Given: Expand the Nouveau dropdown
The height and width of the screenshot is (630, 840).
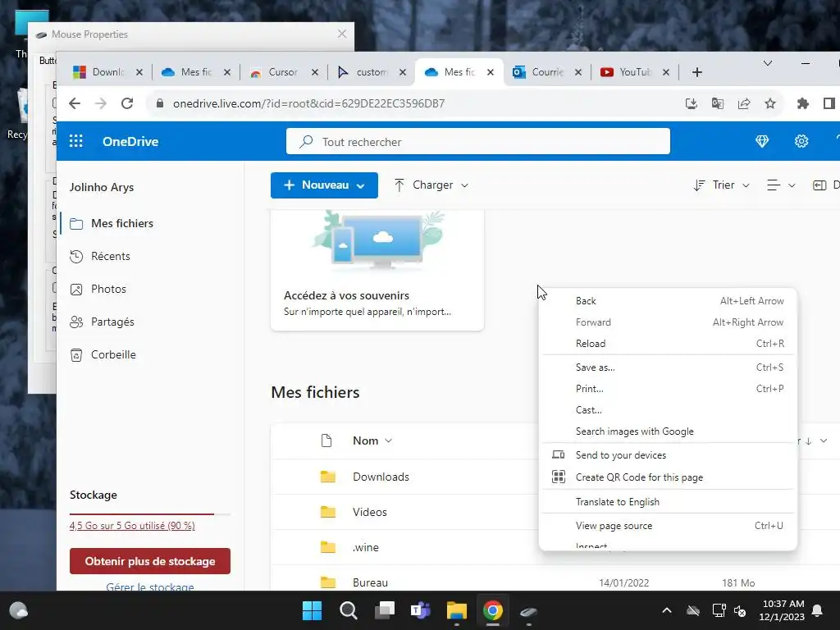Looking at the screenshot, I should click(x=361, y=185).
